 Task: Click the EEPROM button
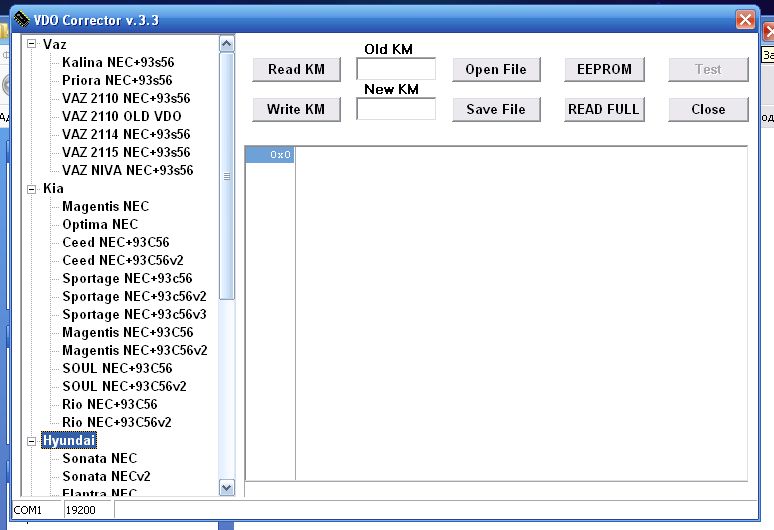click(x=604, y=70)
